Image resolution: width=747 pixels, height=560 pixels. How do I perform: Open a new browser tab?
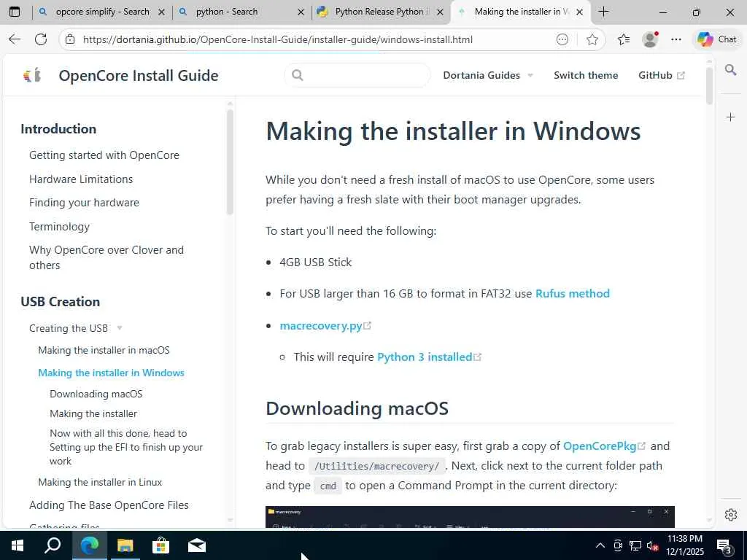(603, 12)
